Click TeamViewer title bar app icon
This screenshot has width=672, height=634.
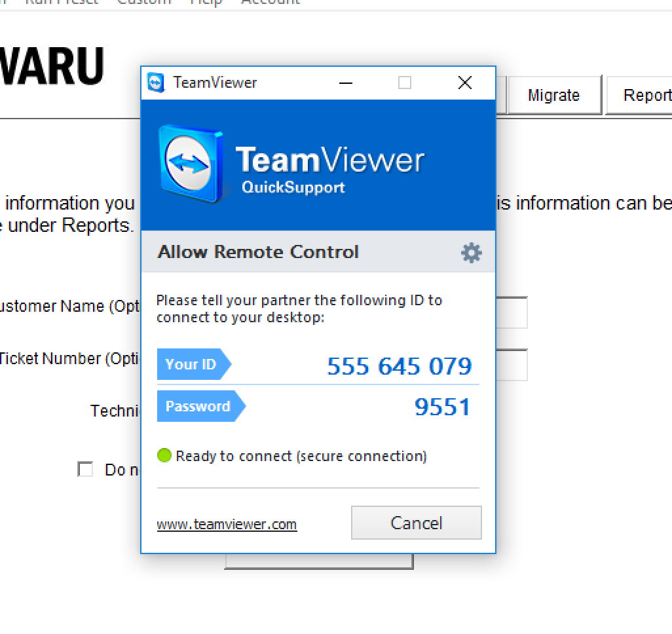pos(156,83)
